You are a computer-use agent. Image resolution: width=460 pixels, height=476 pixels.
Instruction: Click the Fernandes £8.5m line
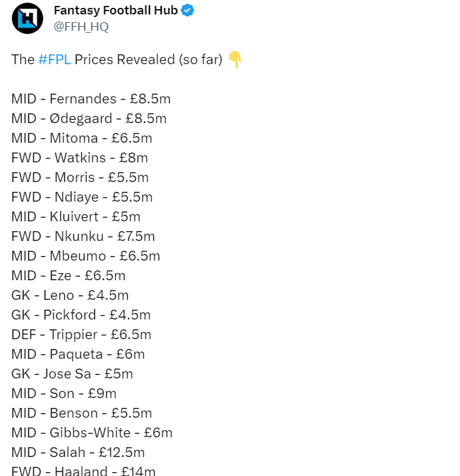[91, 99]
